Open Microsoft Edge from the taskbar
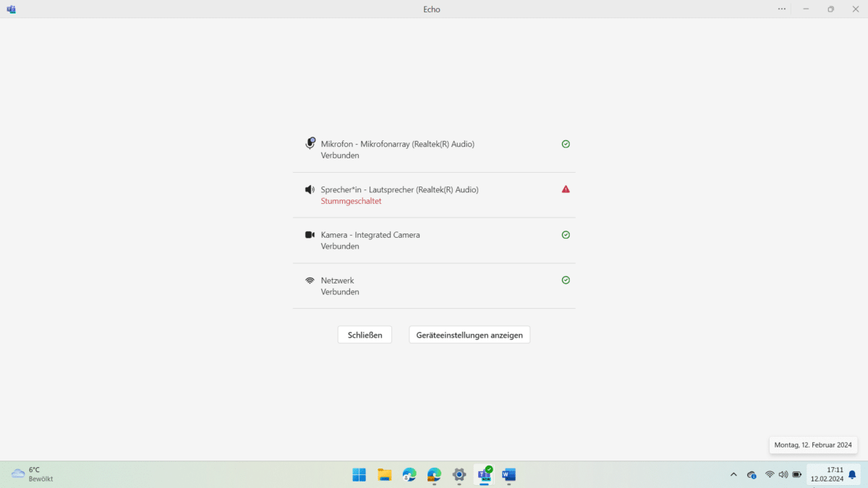 (x=434, y=475)
